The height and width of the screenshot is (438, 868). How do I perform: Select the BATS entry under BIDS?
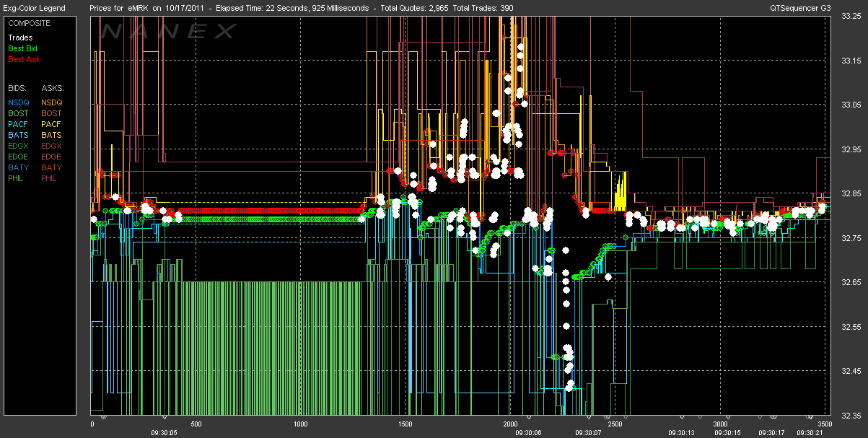click(18, 135)
